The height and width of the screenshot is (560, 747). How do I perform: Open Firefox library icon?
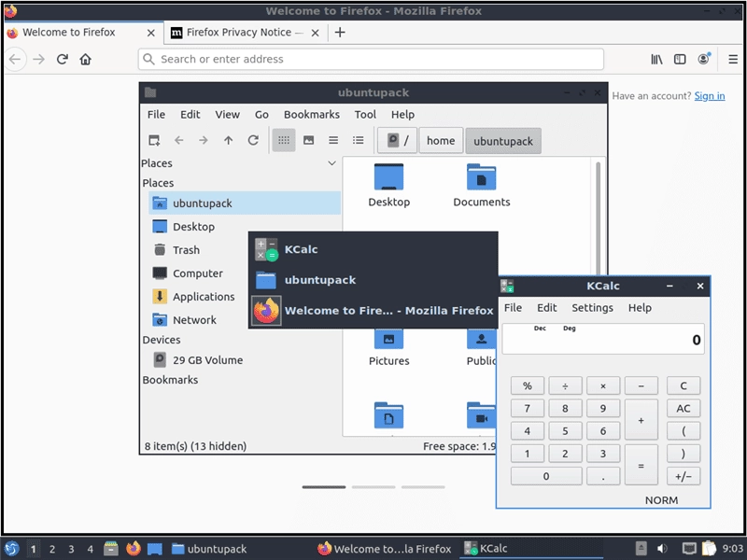656,59
